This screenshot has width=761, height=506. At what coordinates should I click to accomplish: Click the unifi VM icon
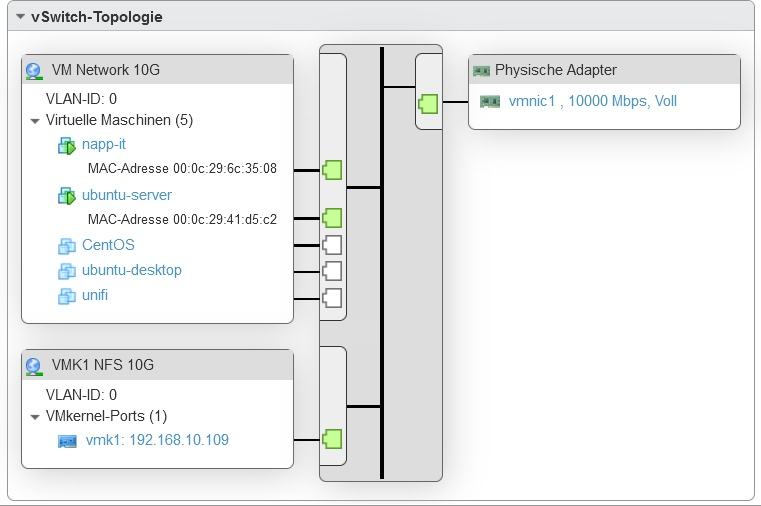tap(67, 296)
